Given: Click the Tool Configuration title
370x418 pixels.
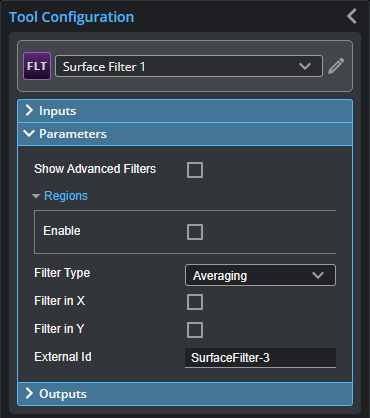Looking at the screenshot, I should coord(71,17).
